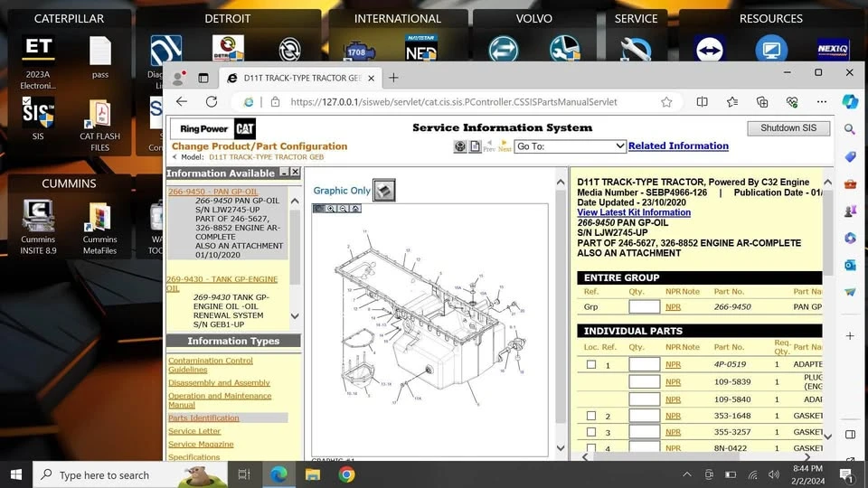Zoom out on the parts graphic
Viewport: 868px width, 488px height.
click(343, 209)
